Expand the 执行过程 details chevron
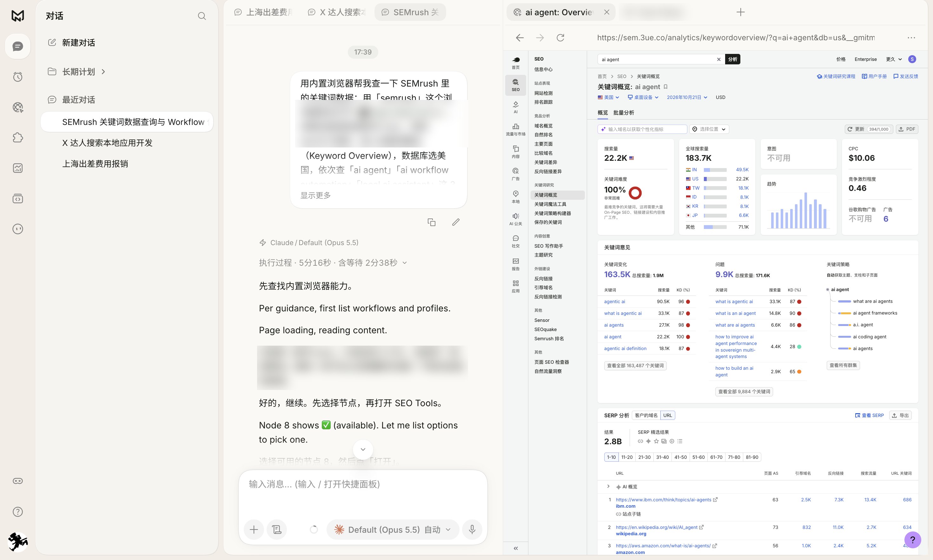The image size is (933, 560). point(405,263)
